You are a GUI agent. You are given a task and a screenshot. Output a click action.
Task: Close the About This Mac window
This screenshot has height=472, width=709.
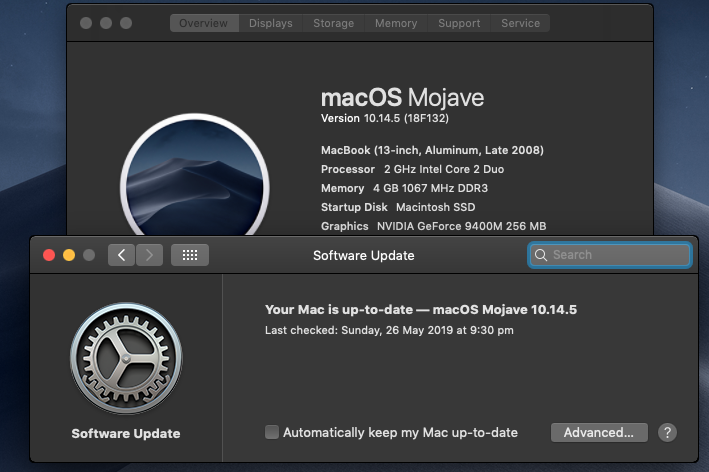pyautogui.click(x=86, y=23)
